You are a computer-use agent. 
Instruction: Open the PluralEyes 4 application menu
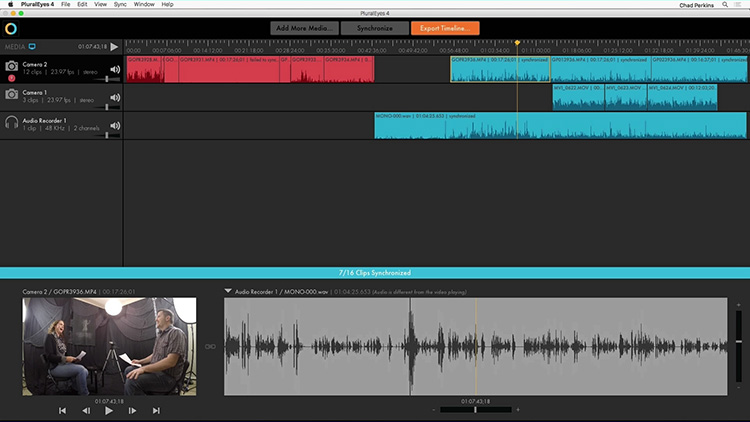click(x=37, y=4)
